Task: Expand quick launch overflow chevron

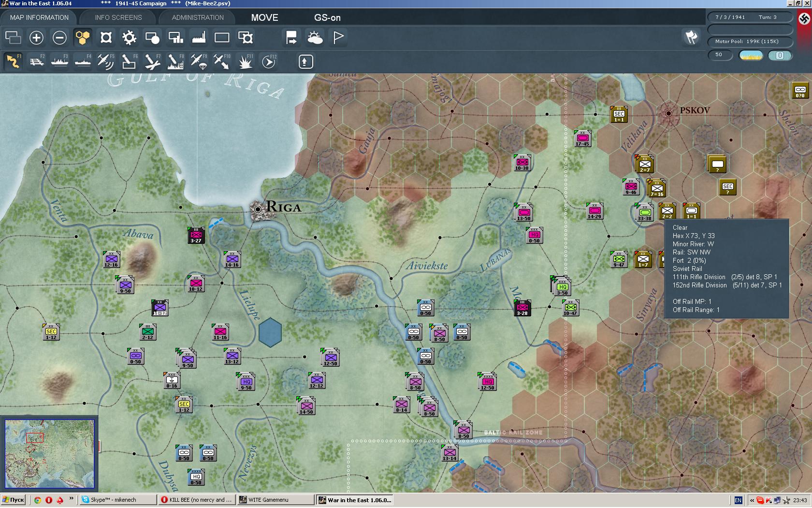Action: pos(72,498)
